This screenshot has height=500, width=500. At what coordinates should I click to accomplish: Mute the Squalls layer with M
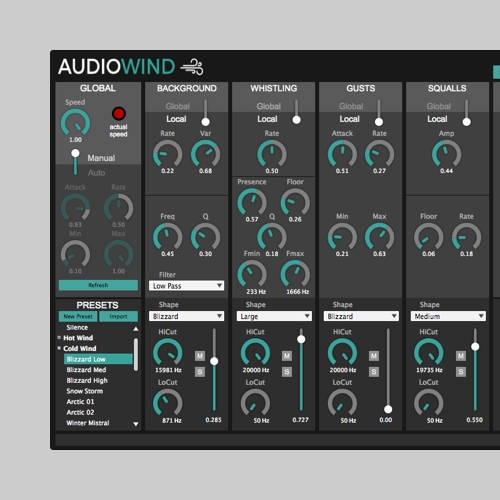coord(461,356)
